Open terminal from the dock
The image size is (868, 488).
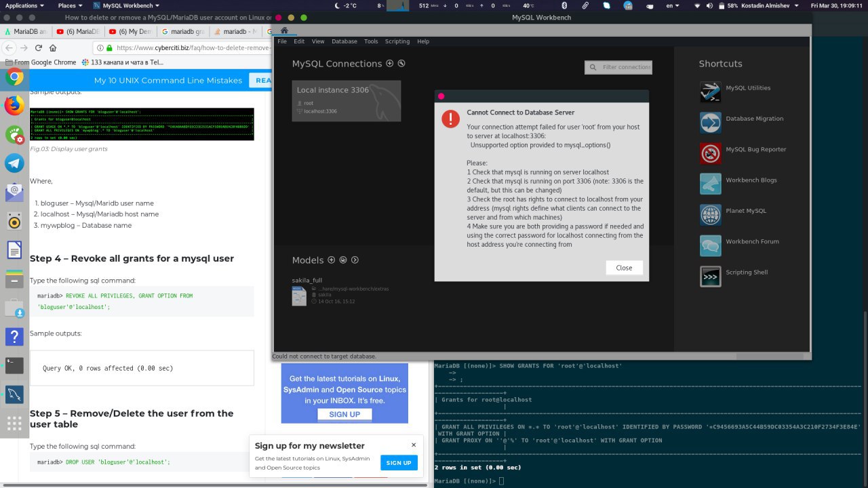14,365
